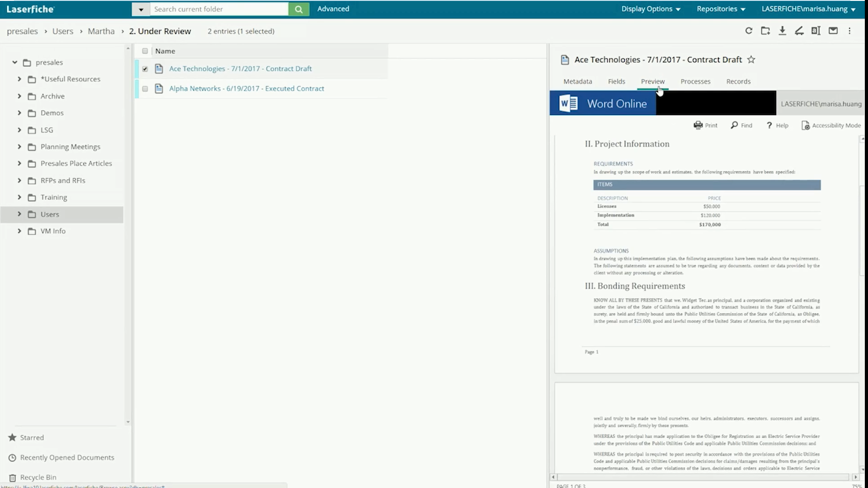Click the rename entry icon

816,31
